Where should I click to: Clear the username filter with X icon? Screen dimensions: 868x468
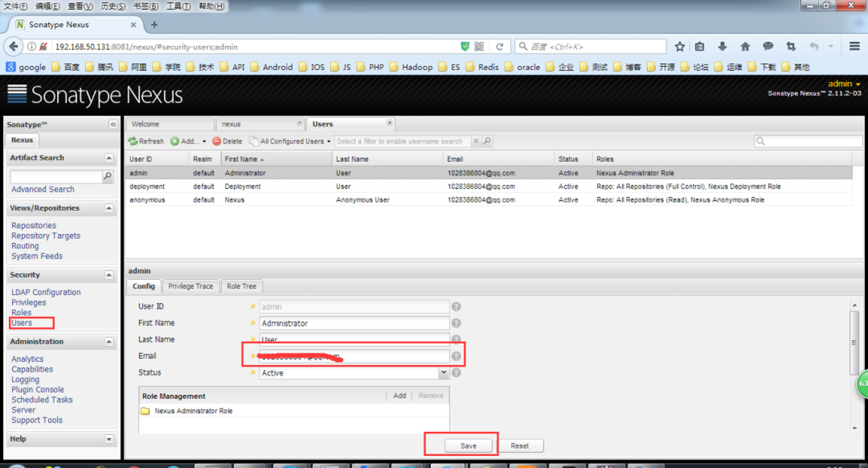476,141
